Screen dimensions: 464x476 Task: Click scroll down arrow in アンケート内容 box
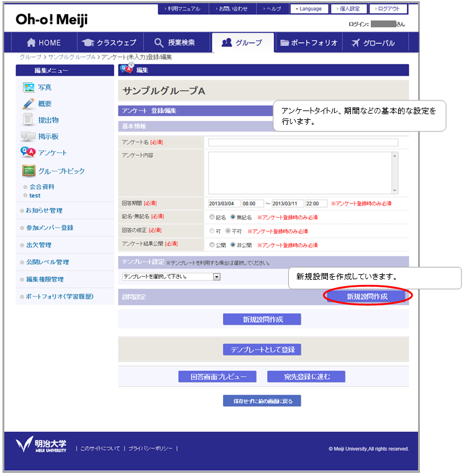394,191
